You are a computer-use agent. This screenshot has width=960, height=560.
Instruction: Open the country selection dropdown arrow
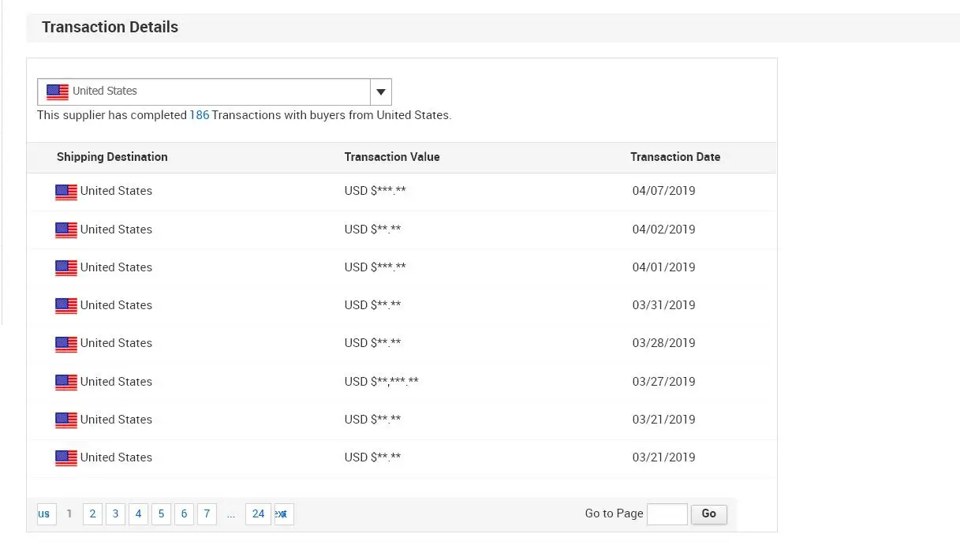(380, 91)
